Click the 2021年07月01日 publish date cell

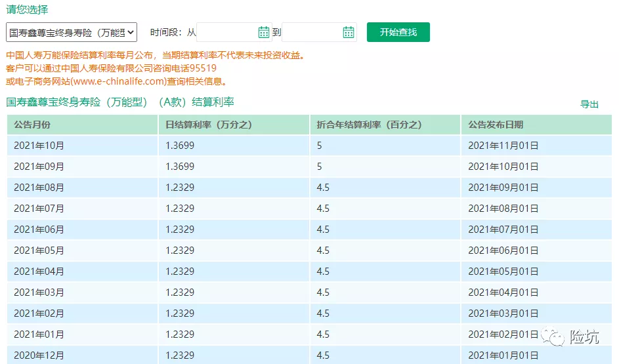(x=536, y=230)
